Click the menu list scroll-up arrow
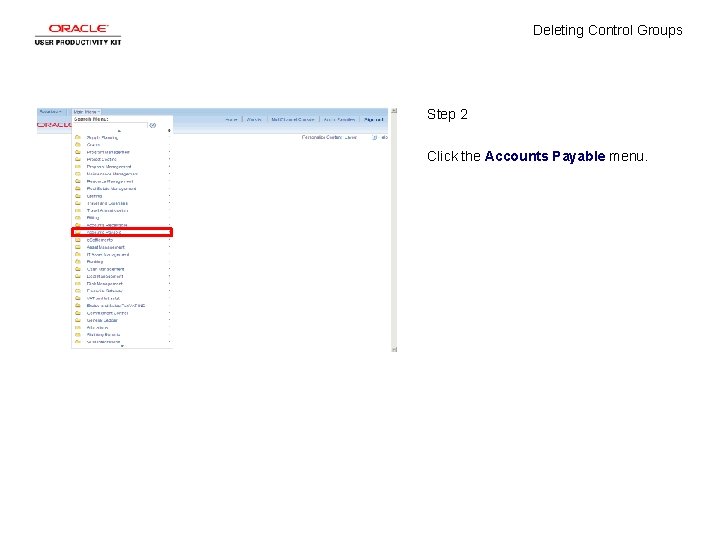This screenshot has height=540, width=720. (120, 131)
